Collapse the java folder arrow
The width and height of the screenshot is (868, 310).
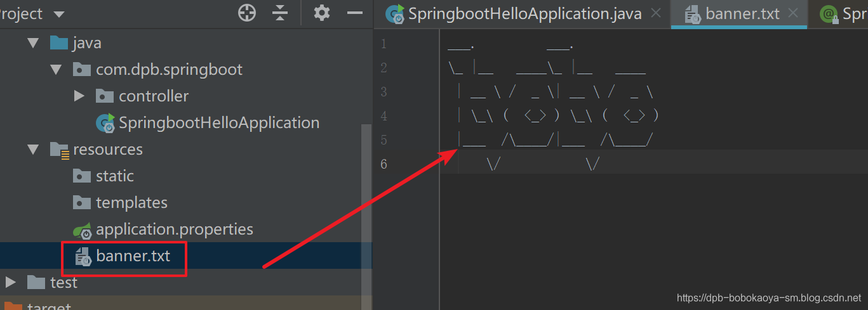pos(33,43)
